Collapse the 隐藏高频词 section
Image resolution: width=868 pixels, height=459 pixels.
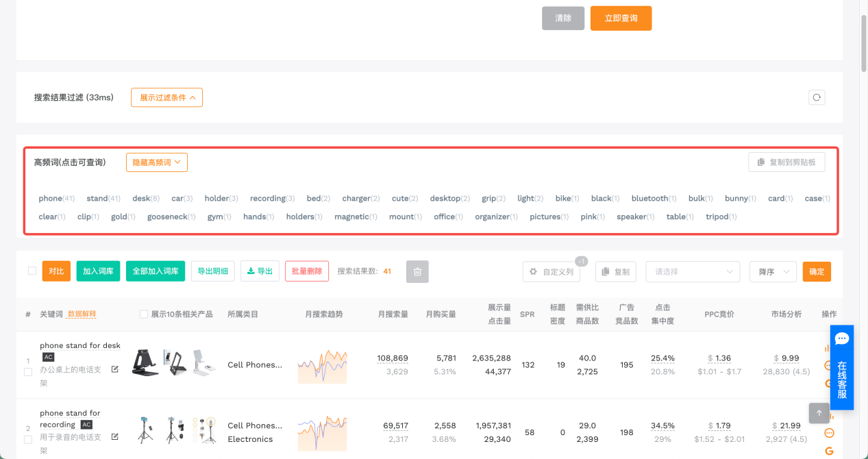[156, 162]
